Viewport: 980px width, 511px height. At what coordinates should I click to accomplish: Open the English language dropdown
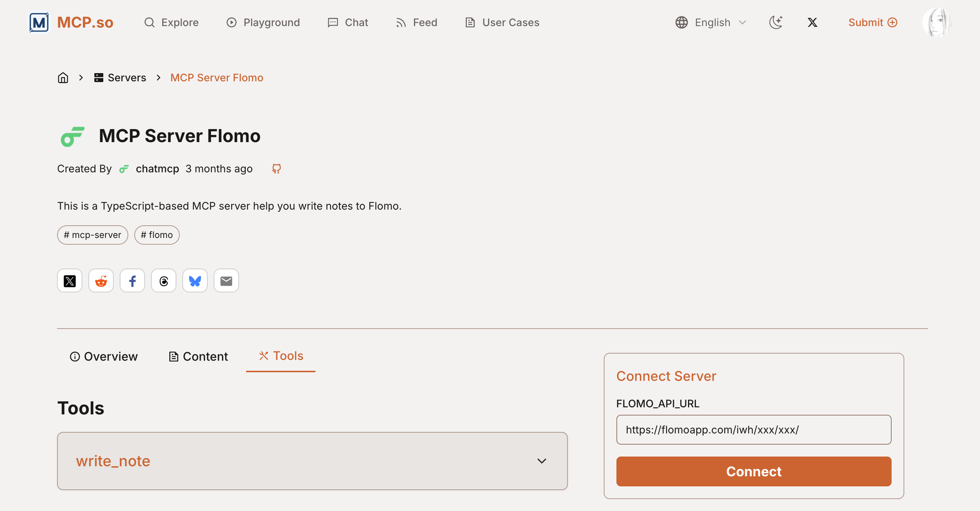711,22
